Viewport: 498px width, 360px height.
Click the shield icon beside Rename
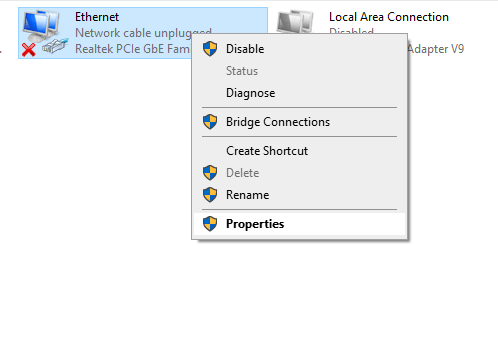[x=210, y=195]
